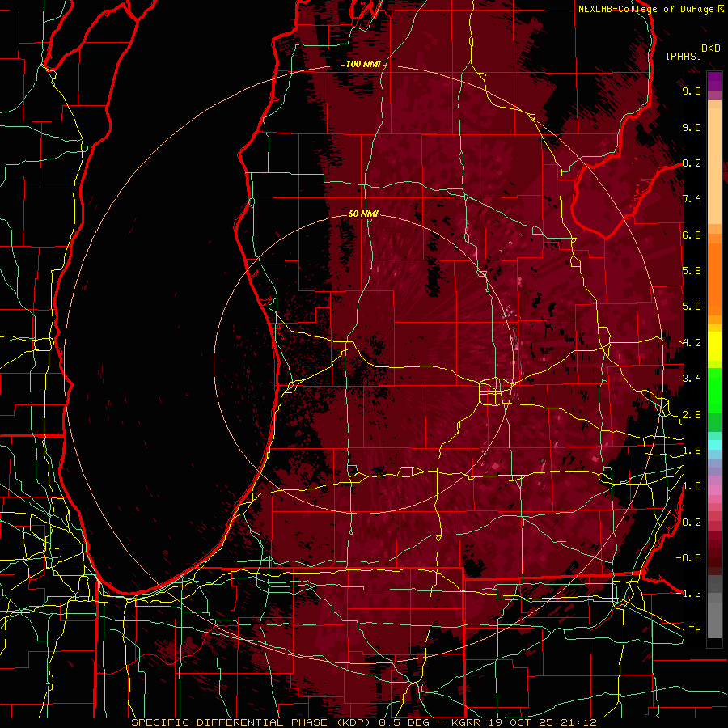
Task: Select the 3.4 scale value
Action: [692, 379]
